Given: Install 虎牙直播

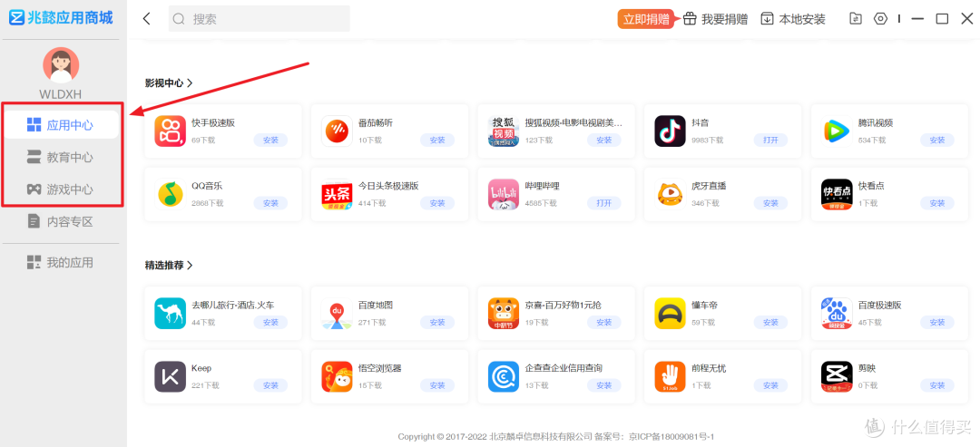Looking at the screenshot, I should click(770, 203).
